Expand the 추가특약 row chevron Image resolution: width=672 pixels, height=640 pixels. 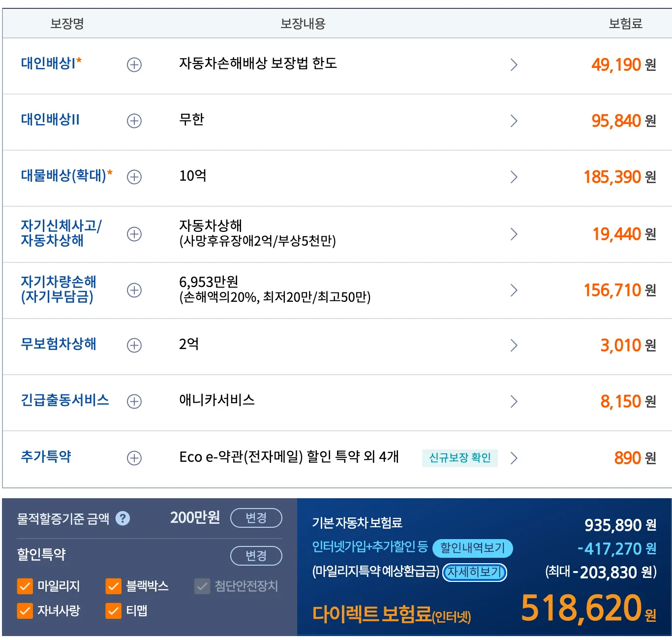515,458
